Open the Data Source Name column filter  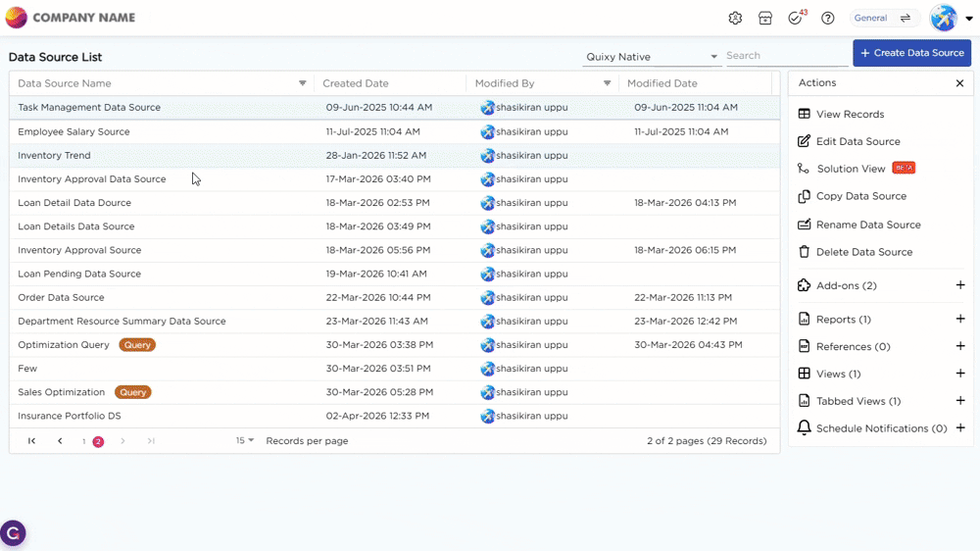(302, 83)
